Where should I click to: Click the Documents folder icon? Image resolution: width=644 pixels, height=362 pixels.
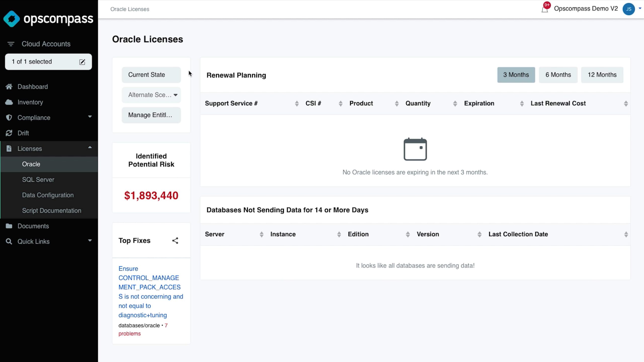[9, 226]
